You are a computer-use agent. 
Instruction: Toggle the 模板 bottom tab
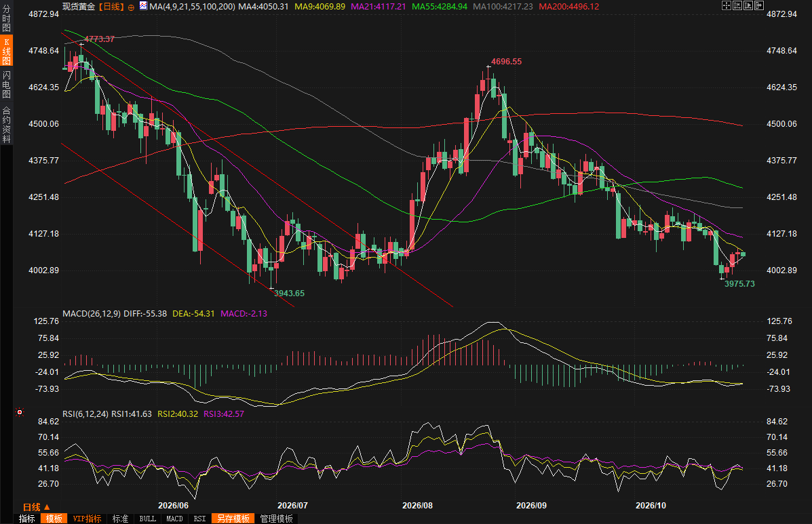[x=54, y=519]
